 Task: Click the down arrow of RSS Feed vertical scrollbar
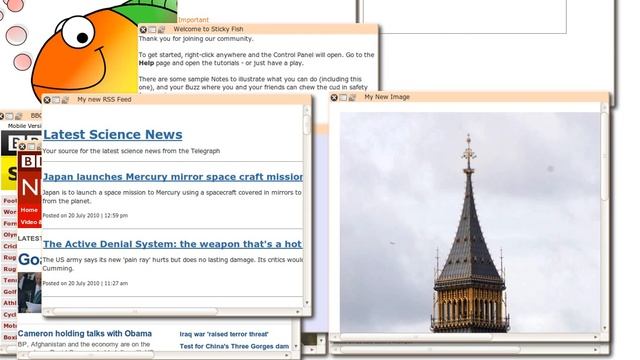pos(307,303)
